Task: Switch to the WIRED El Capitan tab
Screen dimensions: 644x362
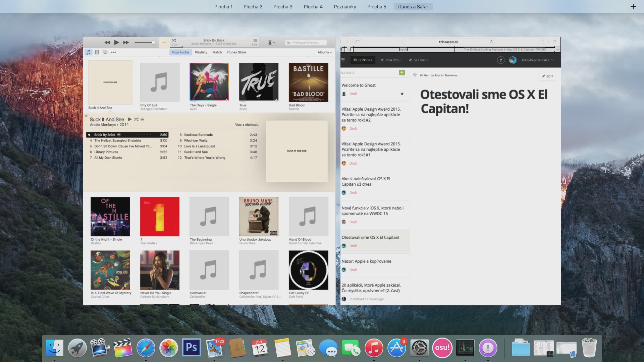Action: tap(504, 49)
